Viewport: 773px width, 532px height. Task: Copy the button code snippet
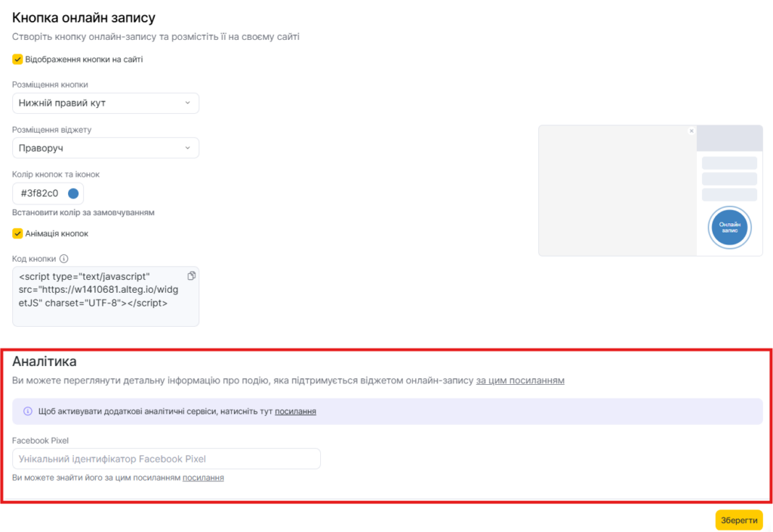(191, 276)
